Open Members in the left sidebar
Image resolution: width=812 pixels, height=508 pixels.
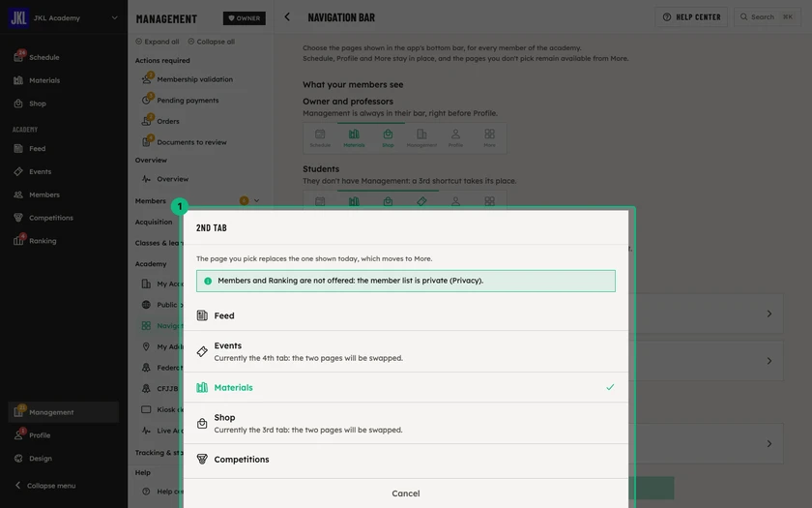click(x=63, y=194)
